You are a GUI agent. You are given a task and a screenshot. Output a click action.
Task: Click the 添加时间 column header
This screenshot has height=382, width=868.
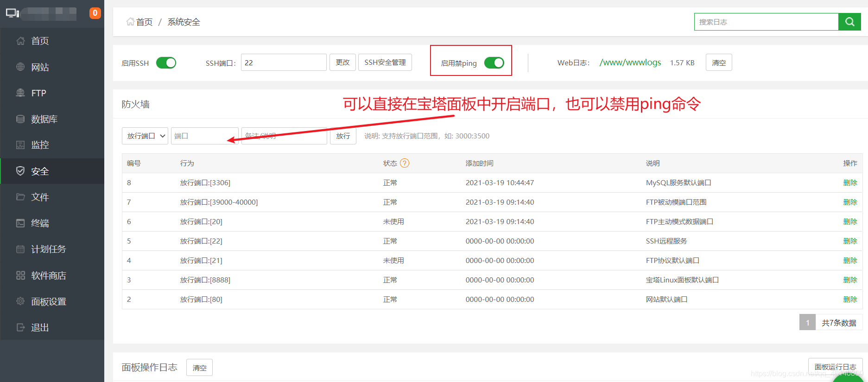coord(479,163)
